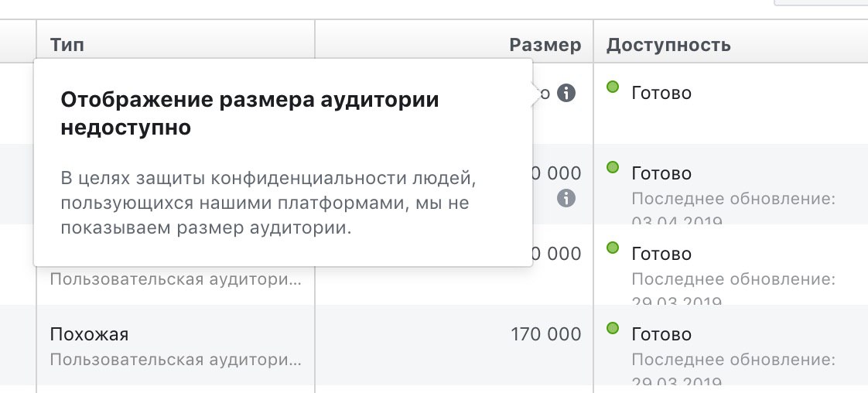Click the 170 000 size value
The image size is (868, 393).
pos(546,334)
